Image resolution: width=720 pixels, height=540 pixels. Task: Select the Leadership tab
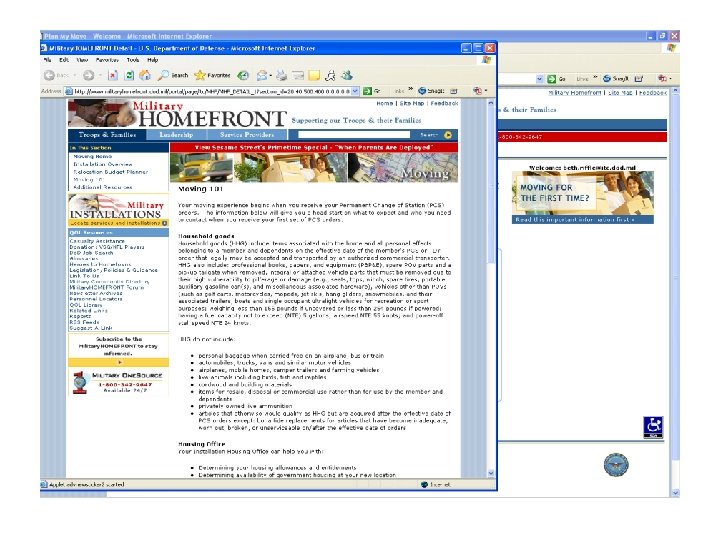click(x=176, y=135)
